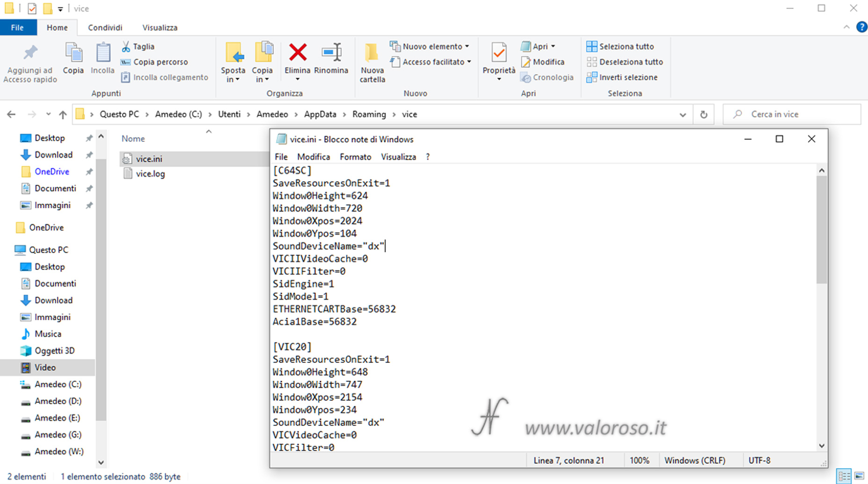Image resolution: width=868 pixels, height=484 pixels.
Task: Click the Taglia scissors icon
Action: [x=126, y=46]
